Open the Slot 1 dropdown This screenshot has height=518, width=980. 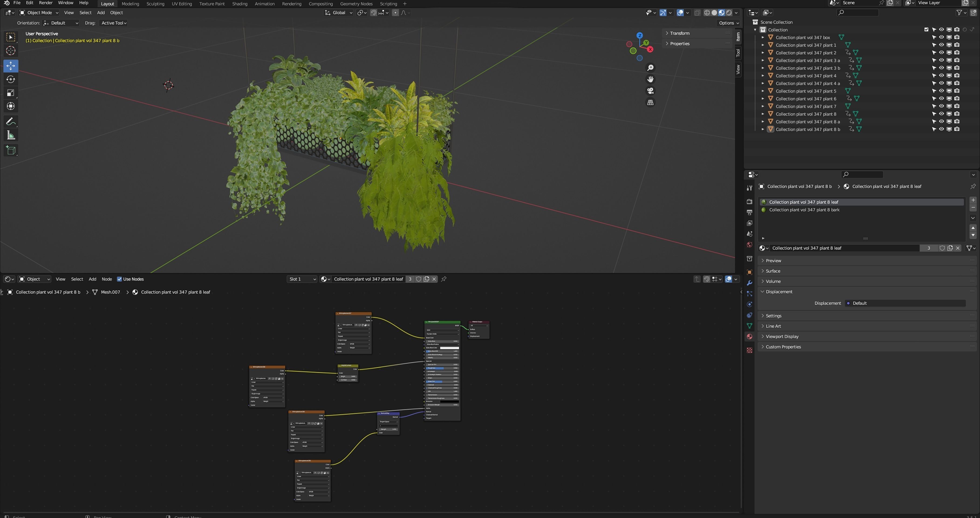pyautogui.click(x=302, y=279)
